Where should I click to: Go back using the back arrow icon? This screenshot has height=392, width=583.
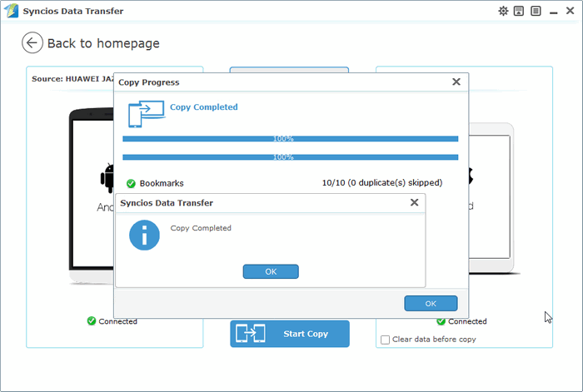point(32,42)
